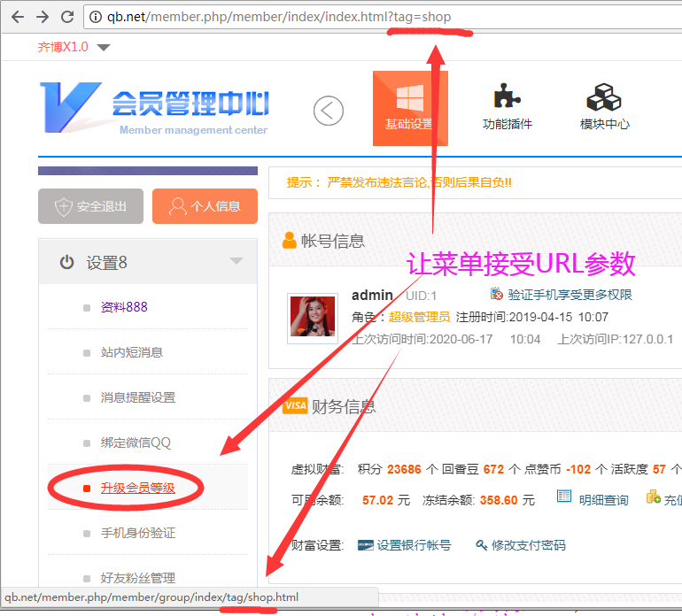Open 资料888 in sidebar
Screen dimensions: 682x616
coord(124,307)
